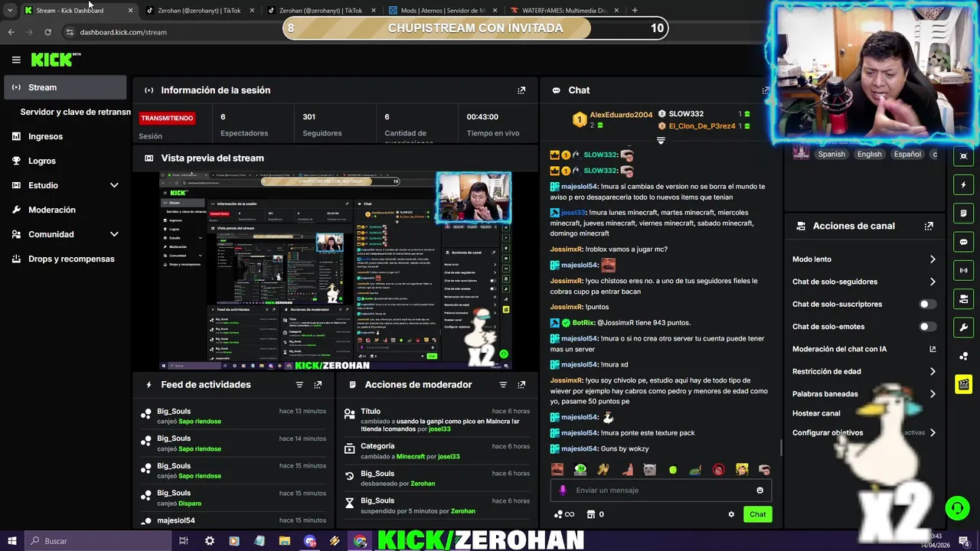The height and width of the screenshot is (551, 980).
Task: Click the stream preview thumbnail
Action: pyautogui.click(x=335, y=271)
